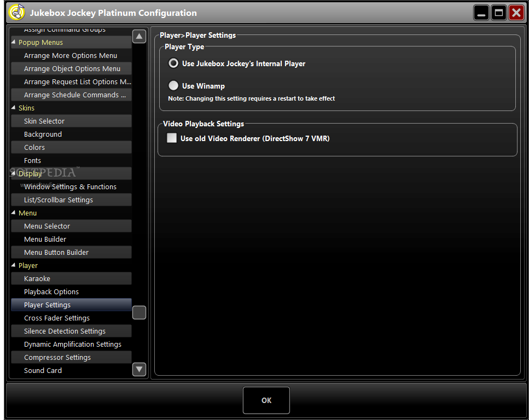The width and height of the screenshot is (529, 420).
Task: Click the scroll up arrow in sidebar
Action: (139, 37)
